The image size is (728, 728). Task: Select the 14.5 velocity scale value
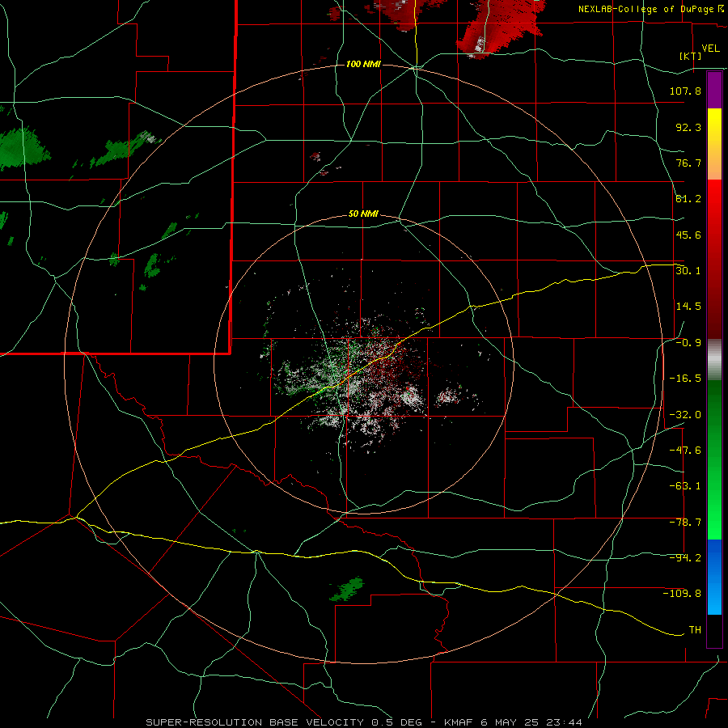click(688, 307)
